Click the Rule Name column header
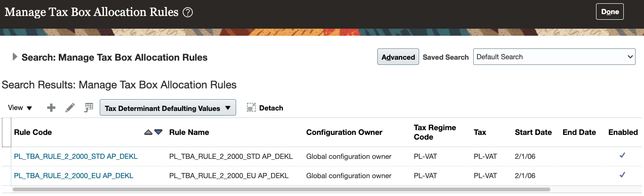Viewport: 644px width, 196px height. point(189,133)
